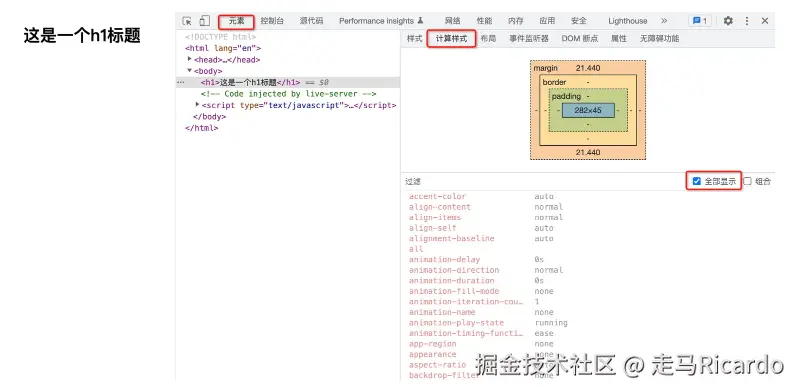Image resolution: width=798 pixels, height=392 pixels.
Task: Open the 网络 tab
Action: (x=452, y=21)
